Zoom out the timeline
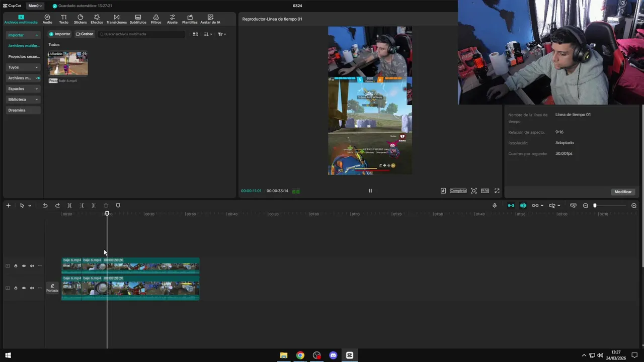This screenshot has height=362, width=644. click(585, 205)
